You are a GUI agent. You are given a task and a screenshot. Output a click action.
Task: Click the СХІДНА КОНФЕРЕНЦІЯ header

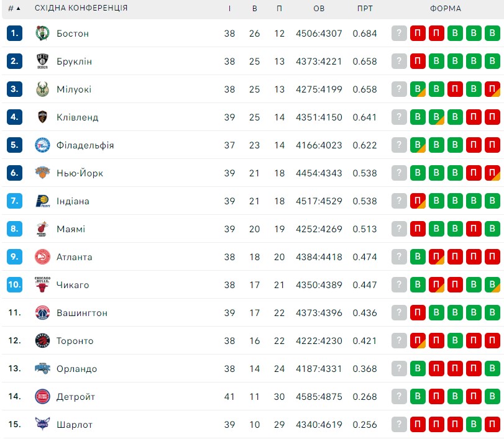click(x=81, y=8)
